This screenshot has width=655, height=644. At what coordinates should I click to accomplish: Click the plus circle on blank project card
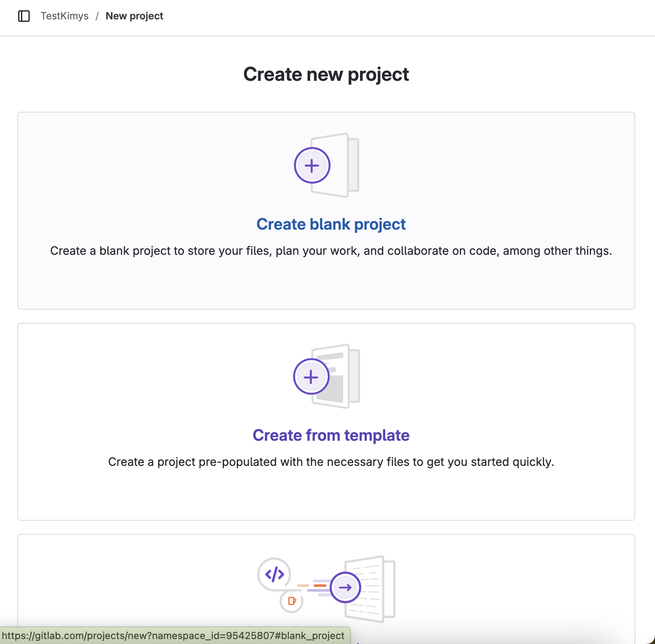[x=312, y=165]
